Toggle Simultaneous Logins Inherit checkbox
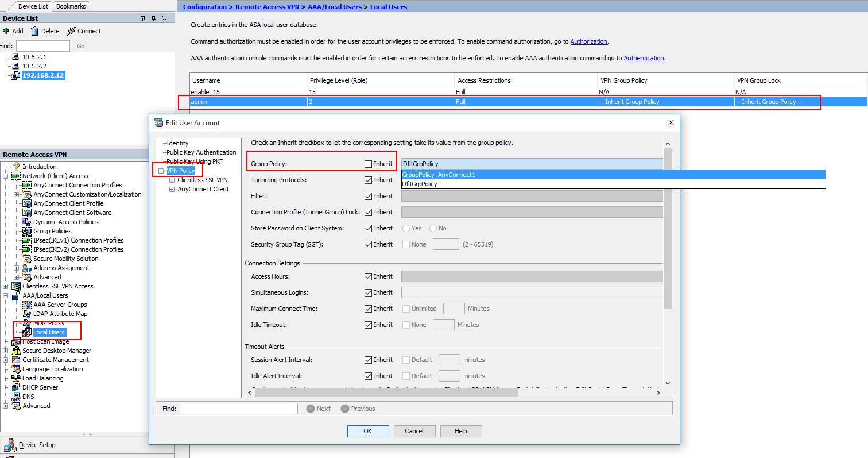Image resolution: width=868 pixels, height=458 pixels. click(368, 292)
